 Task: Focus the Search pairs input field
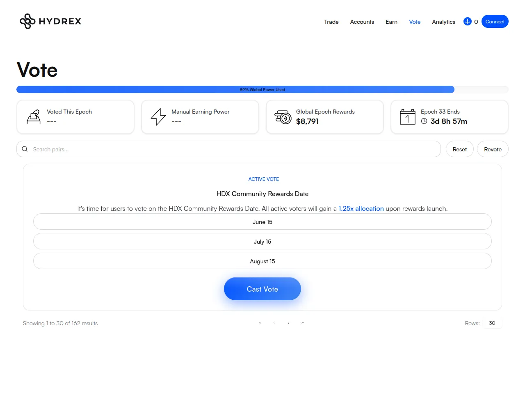pyautogui.click(x=228, y=149)
